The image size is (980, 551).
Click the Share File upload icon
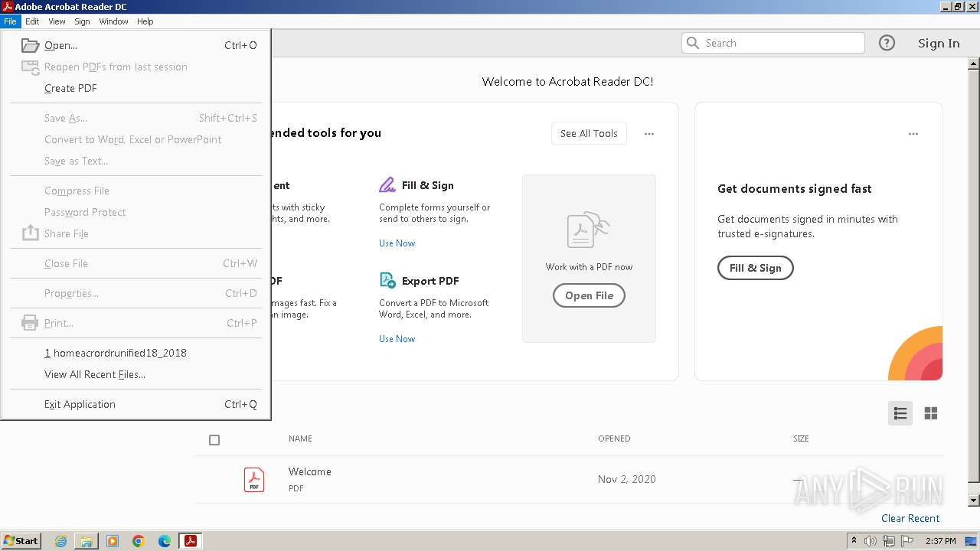point(30,233)
